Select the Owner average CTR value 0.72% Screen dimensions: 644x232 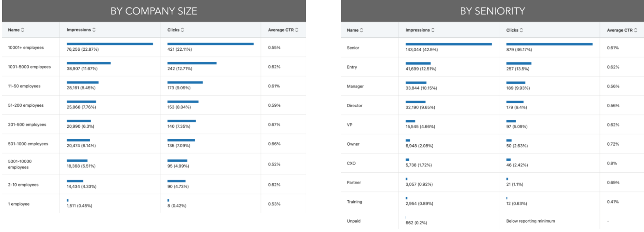tap(613, 144)
